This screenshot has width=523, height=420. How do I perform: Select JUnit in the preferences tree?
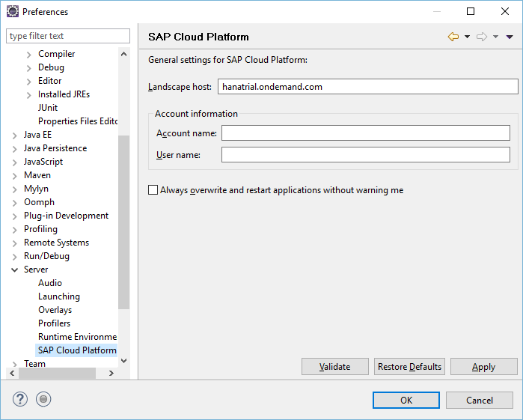pyautogui.click(x=48, y=108)
